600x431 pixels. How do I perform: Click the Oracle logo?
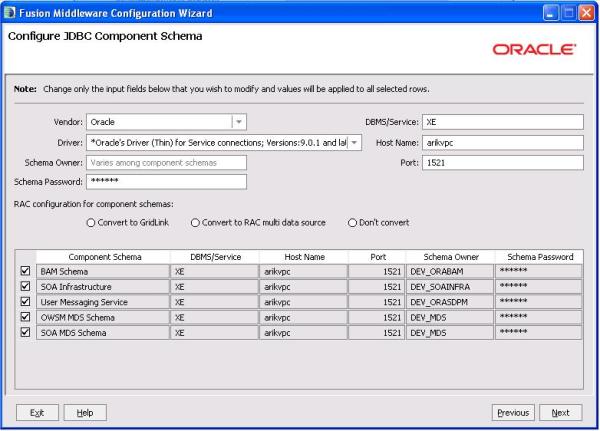[x=534, y=49]
